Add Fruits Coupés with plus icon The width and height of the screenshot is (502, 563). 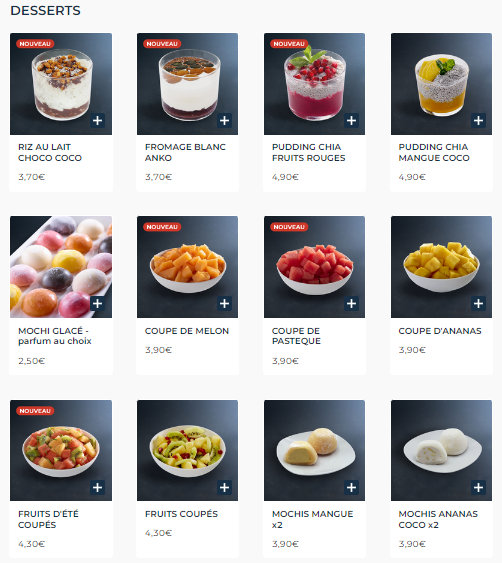point(224,488)
